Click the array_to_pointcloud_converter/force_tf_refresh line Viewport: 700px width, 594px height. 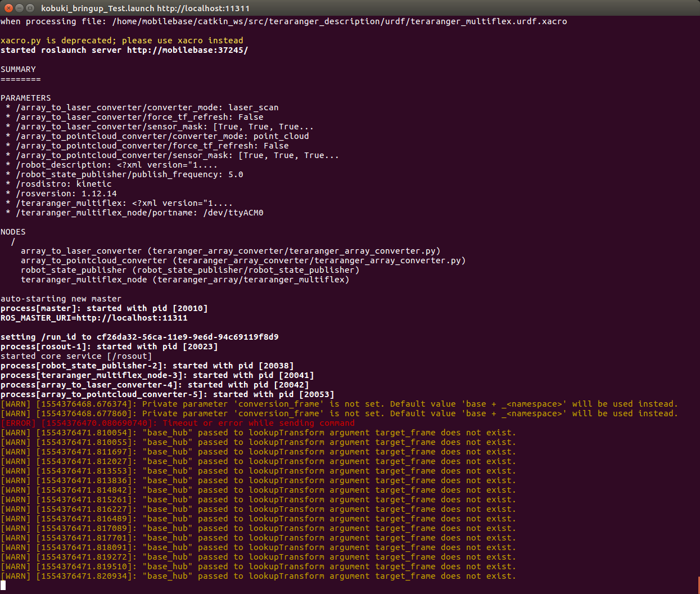(x=147, y=146)
